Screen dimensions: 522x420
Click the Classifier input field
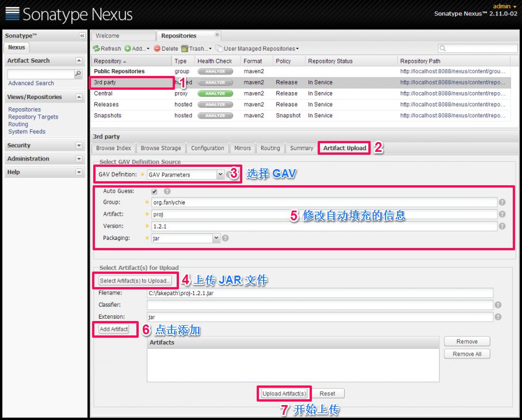319,305
